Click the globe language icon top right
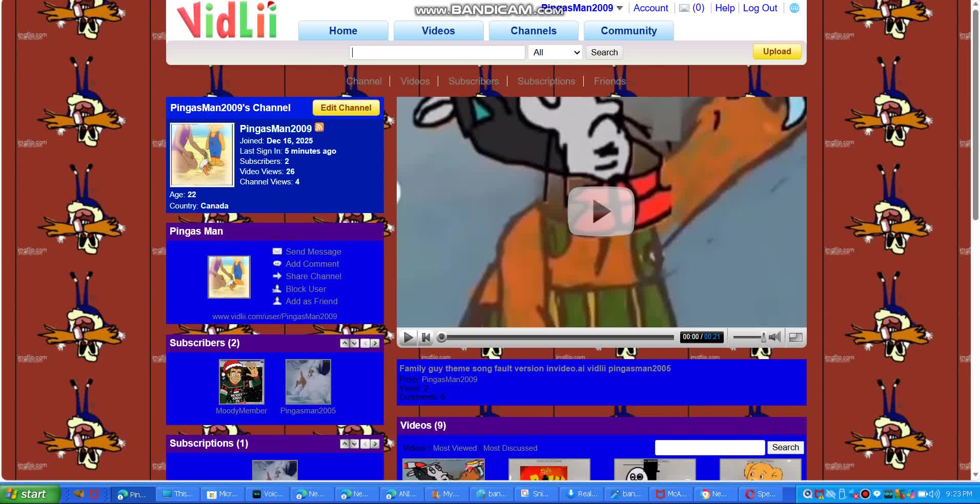This screenshot has height=504, width=980. point(795,8)
